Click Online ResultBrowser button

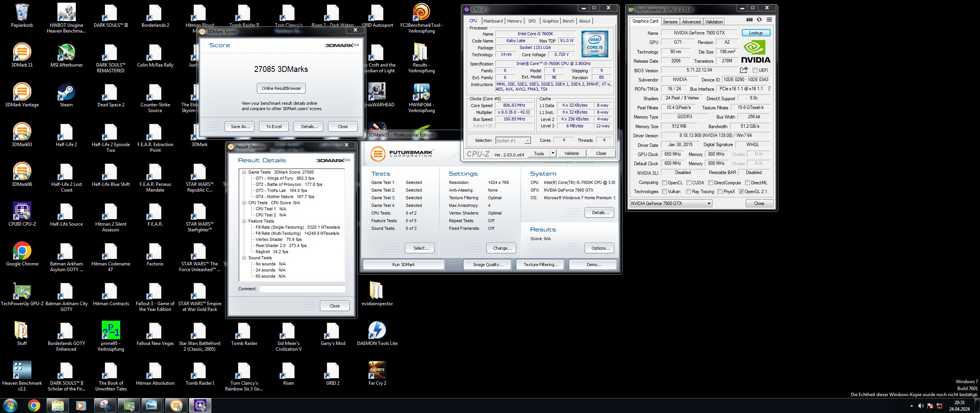click(281, 88)
